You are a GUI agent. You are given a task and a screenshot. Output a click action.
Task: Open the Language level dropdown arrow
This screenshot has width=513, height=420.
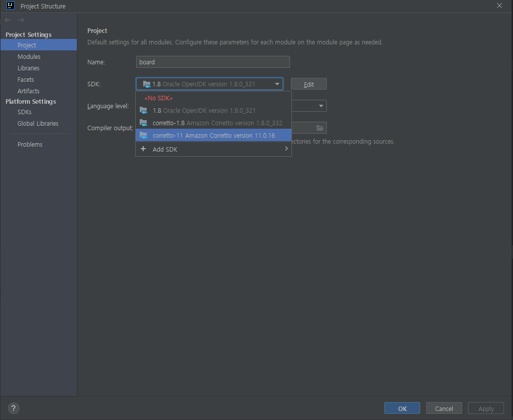[x=321, y=106]
